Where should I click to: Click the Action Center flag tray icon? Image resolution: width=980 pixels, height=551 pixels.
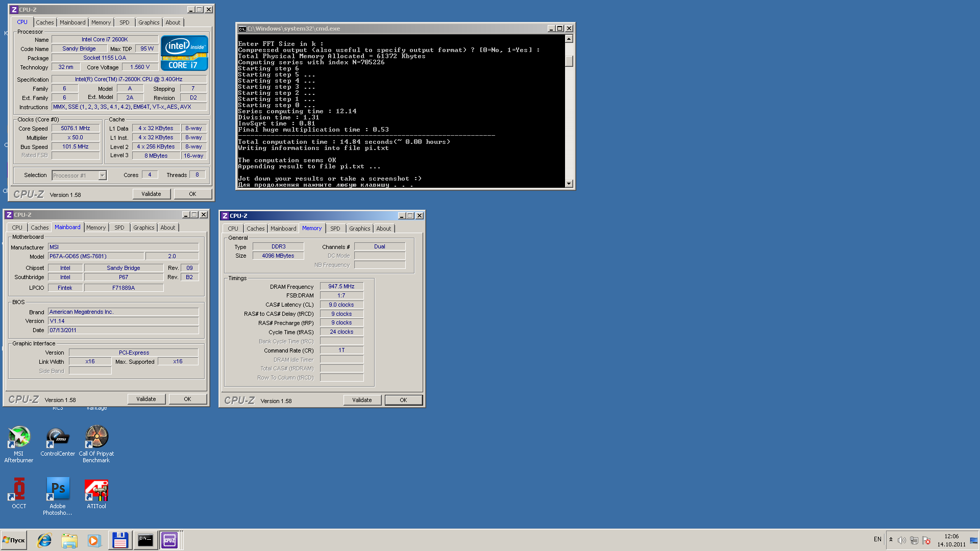click(926, 540)
